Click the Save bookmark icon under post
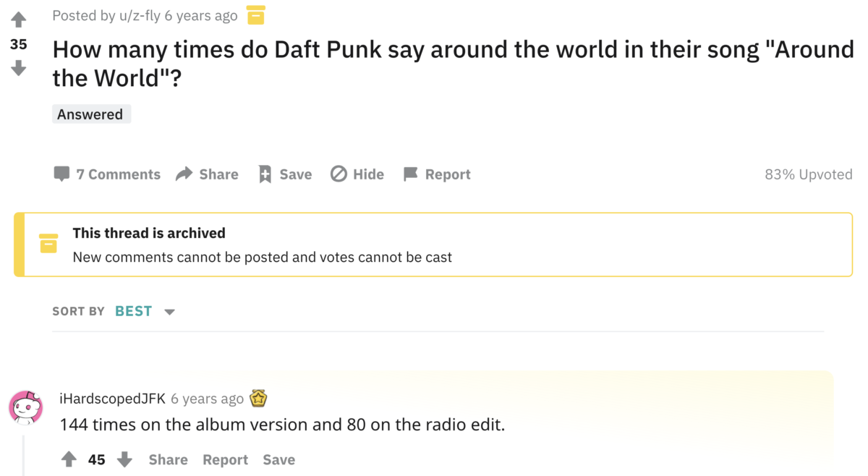 [265, 174]
